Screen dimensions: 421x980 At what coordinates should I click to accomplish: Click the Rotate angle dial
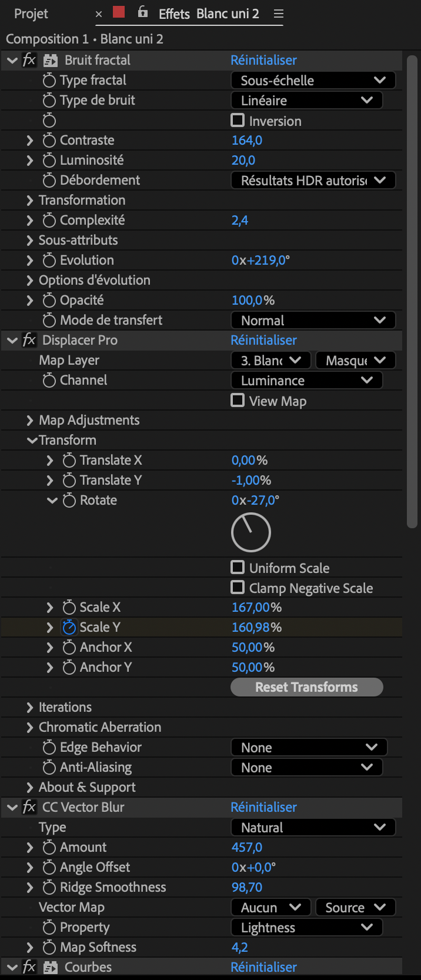tap(251, 533)
